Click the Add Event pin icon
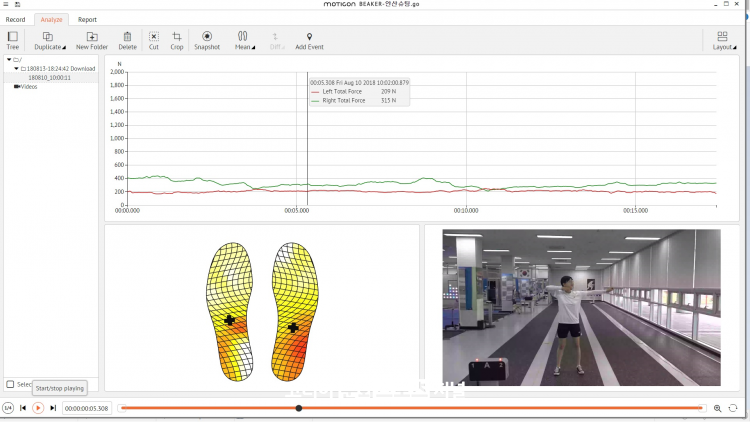Screen dimensions: 750x422 [x=309, y=36]
